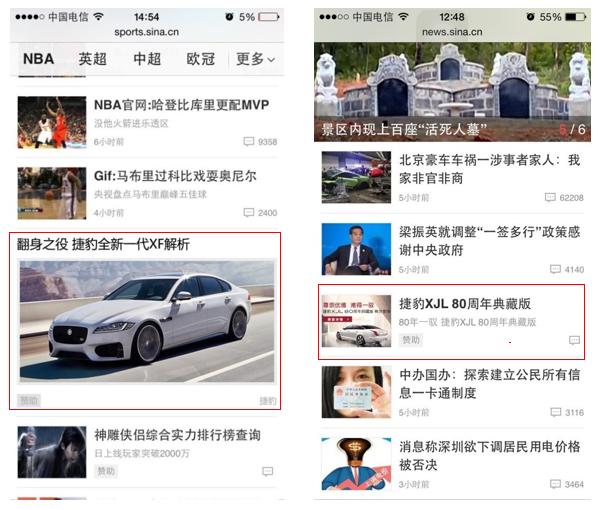Screen dimensions: 602x510
Task: Click subtitle 央视盘点马布里巅峰五佳球
Action: pos(150,194)
